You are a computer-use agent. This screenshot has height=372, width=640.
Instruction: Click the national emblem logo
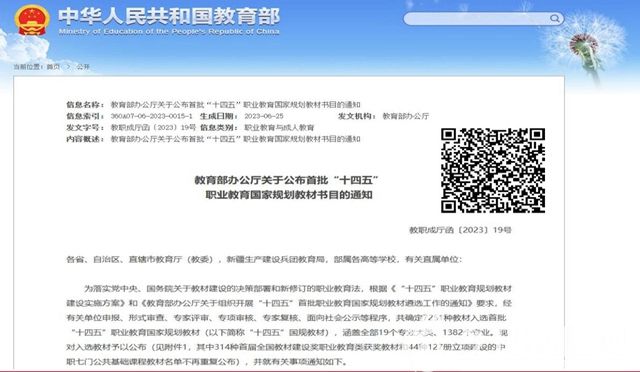pos(32,20)
